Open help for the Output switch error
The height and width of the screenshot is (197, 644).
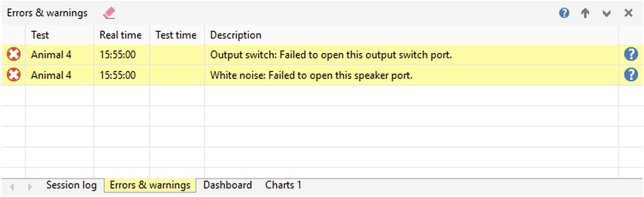pyautogui.click(x=631, y=55)
